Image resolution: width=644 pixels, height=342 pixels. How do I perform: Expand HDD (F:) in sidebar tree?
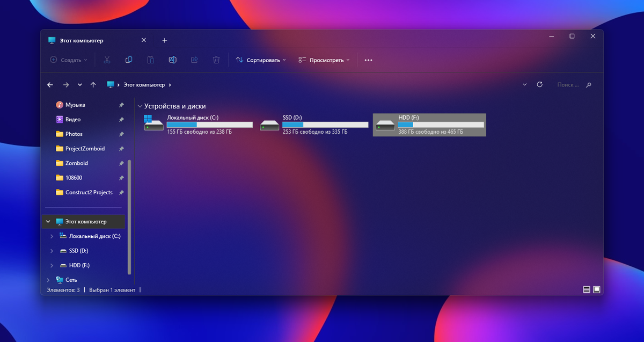[x=52, y=265]
